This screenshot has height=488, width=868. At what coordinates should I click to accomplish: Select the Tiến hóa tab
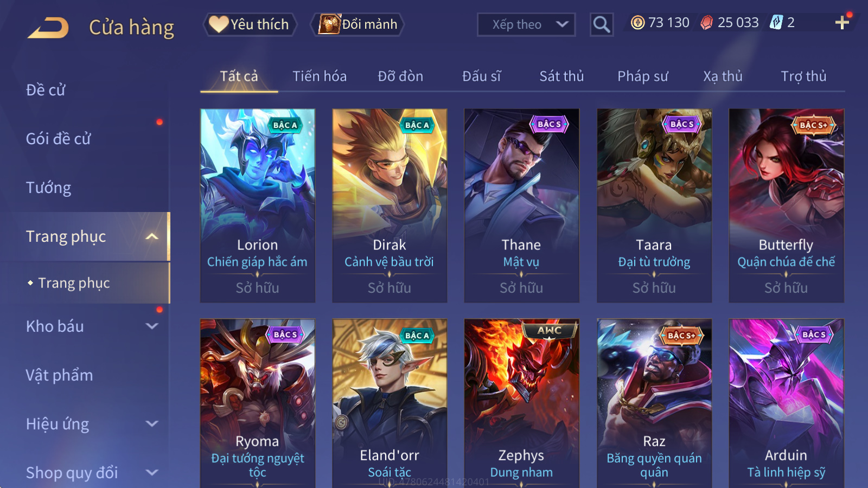(x=320, y=76)
